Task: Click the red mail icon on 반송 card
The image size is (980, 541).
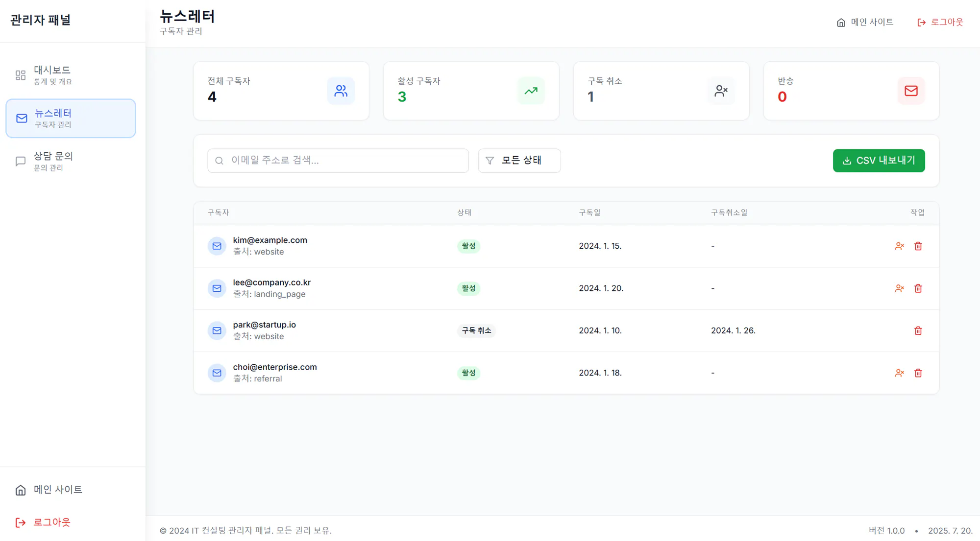Action: click(911, 91)
